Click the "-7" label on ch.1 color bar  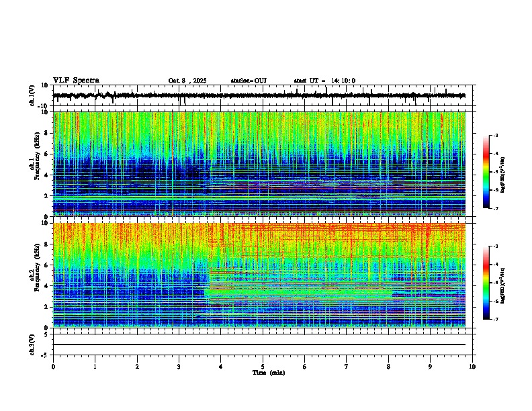(495, 208)
